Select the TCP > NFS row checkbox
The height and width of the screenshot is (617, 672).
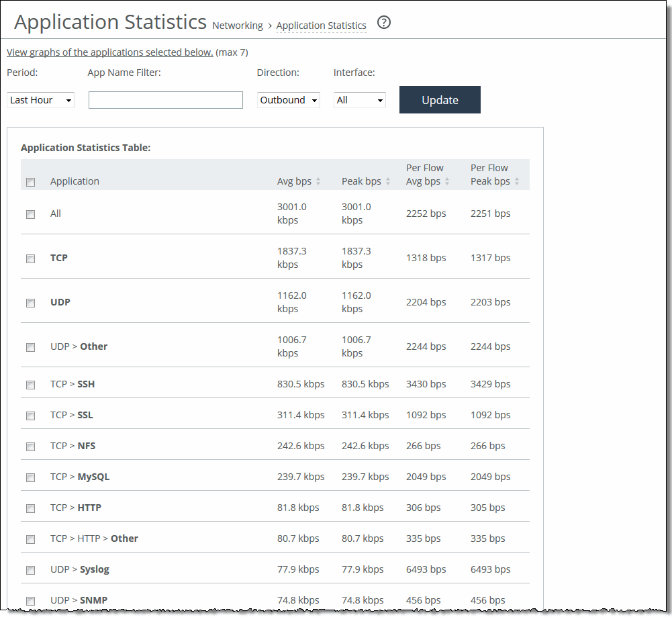30,446
